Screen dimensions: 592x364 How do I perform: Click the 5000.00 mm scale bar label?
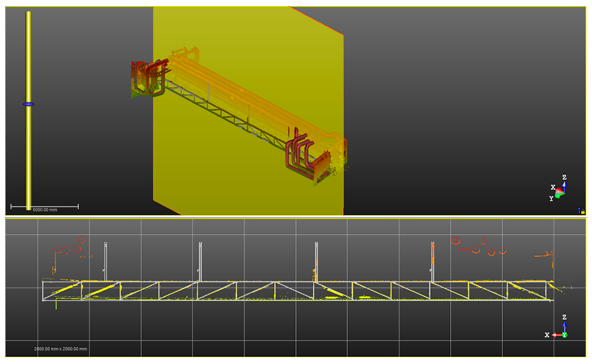pyautogui.click(x=45, y=210)
